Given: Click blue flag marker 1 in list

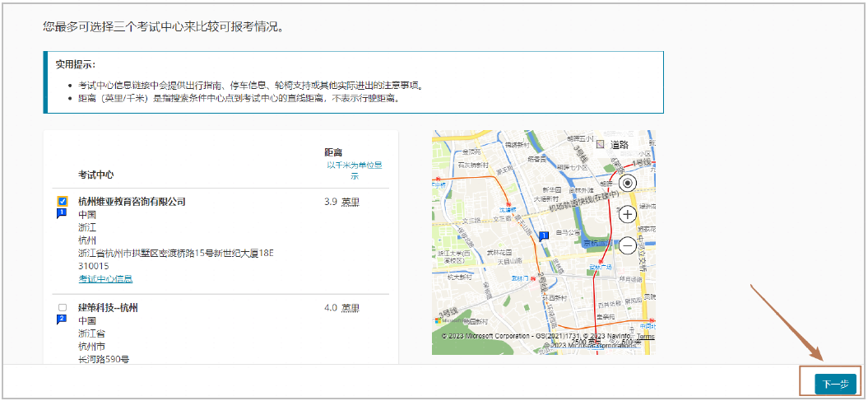Looking at the screenshot, I should (x=62, y=213).
